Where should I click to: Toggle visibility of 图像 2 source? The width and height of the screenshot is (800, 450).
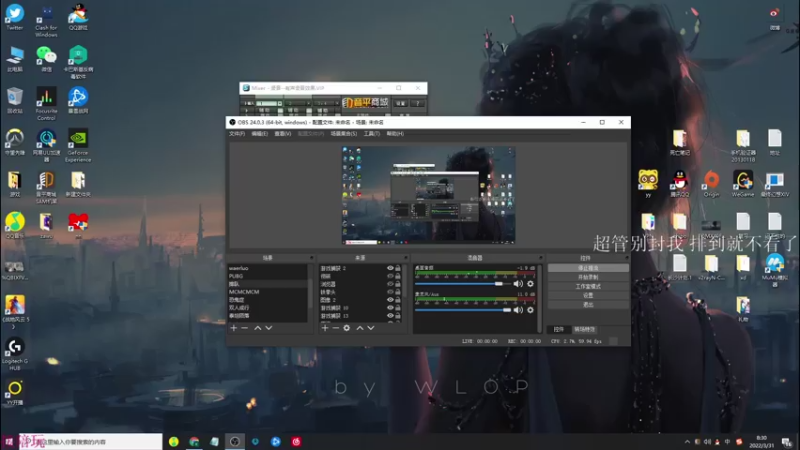coord(390,300)
